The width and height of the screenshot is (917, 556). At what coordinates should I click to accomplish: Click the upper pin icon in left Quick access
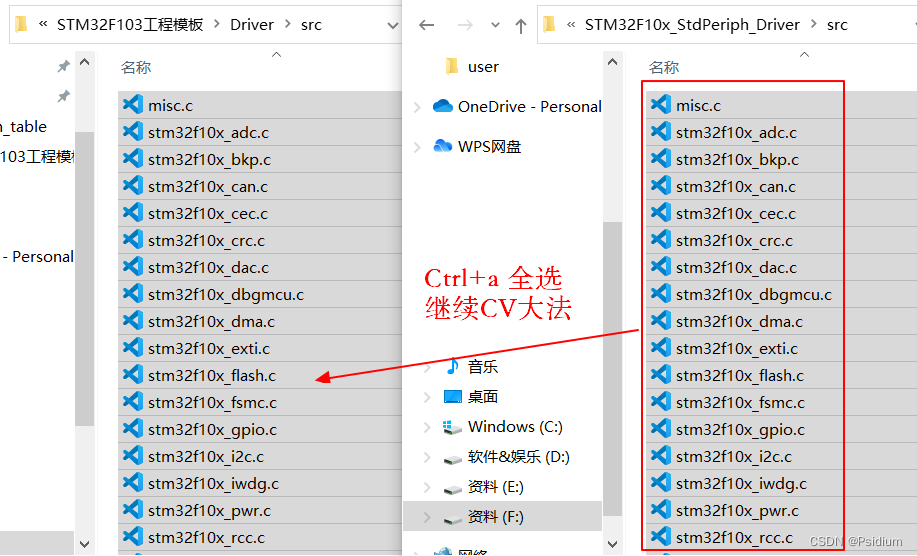tap(63, 66)
